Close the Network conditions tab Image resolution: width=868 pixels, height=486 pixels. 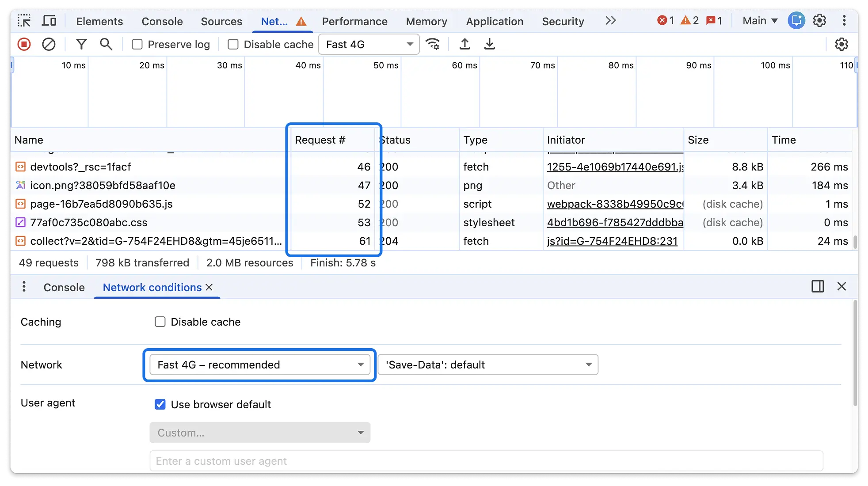(x=209, y=287)
